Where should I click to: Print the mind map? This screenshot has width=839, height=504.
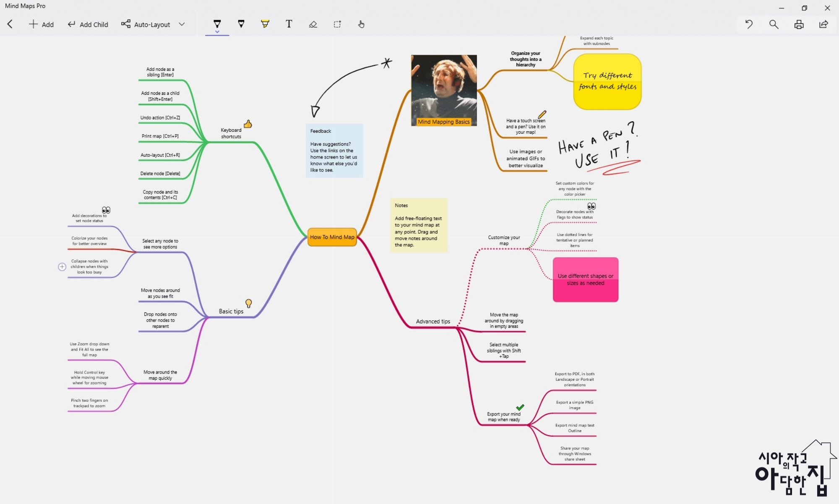point(799,24)
